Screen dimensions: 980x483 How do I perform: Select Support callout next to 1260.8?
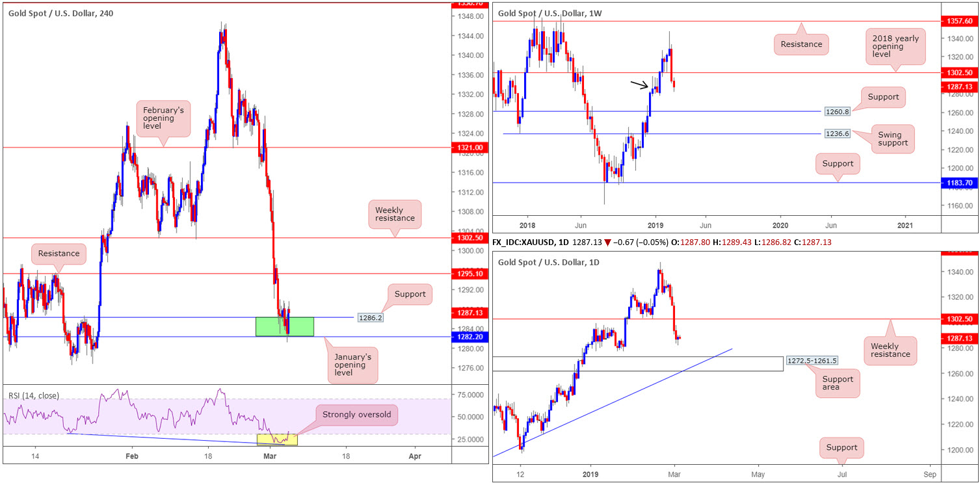coord(883,97)
